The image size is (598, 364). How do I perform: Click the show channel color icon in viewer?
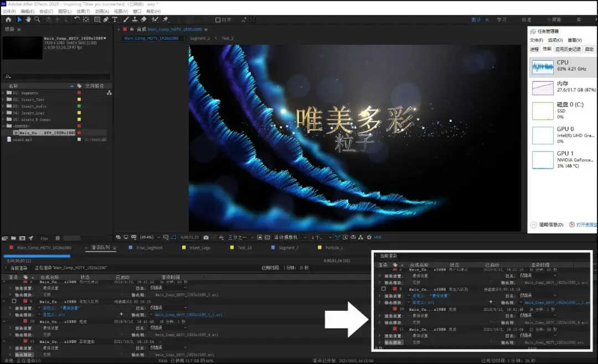(x=221, y=237)
